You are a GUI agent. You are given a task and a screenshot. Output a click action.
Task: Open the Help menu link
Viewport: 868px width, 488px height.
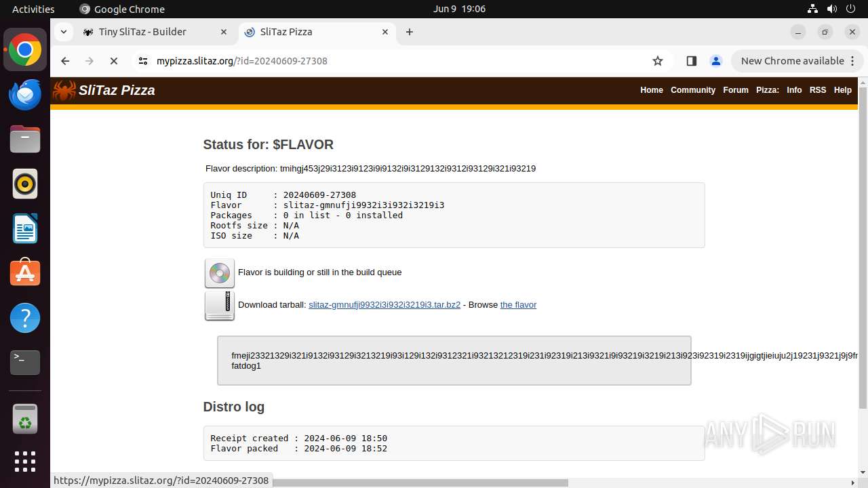(x=843, y=90)
